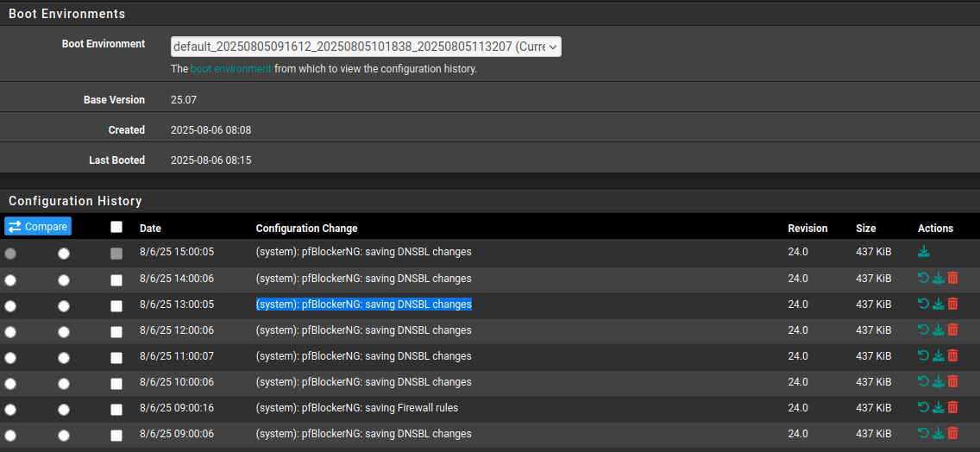Click the 8/6/25 15:00:05 date cell
Screen dimensions: 980x452
tap(177, 252)
